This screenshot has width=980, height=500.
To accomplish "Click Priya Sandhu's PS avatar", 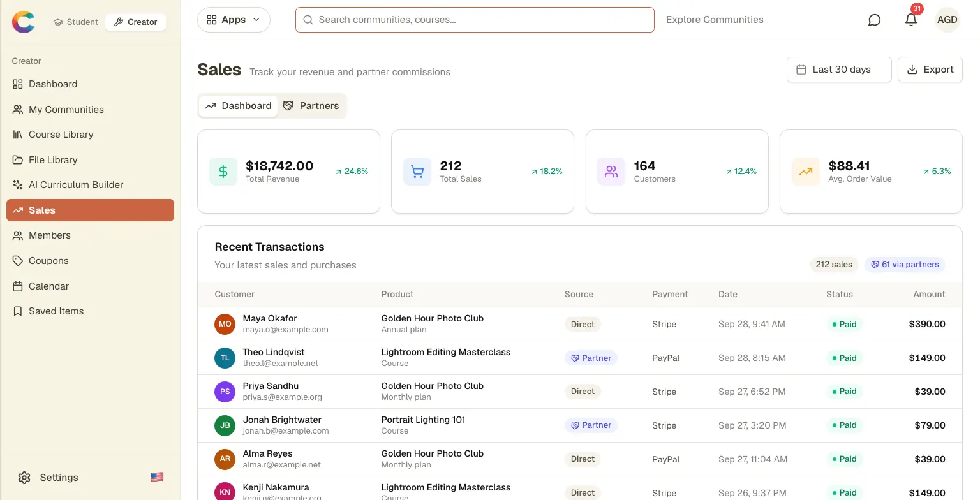I will pyautogui.click(x=225, y=392).
